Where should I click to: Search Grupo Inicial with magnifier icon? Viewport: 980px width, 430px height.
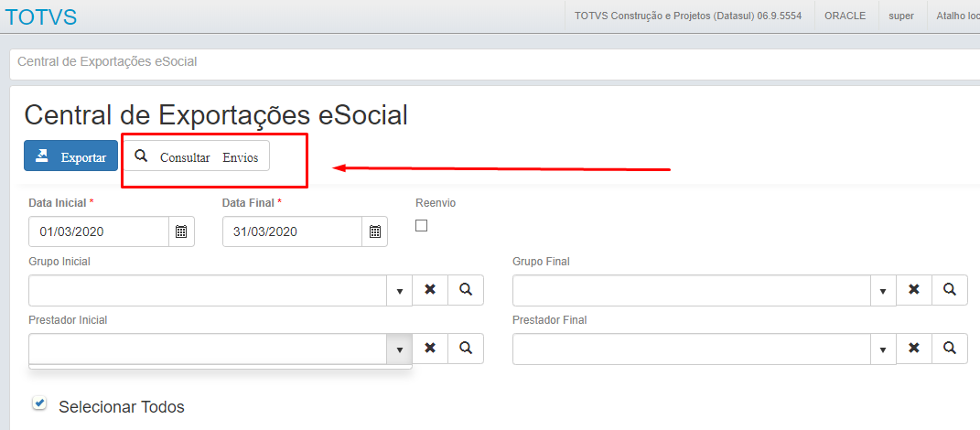pos(466,289)
